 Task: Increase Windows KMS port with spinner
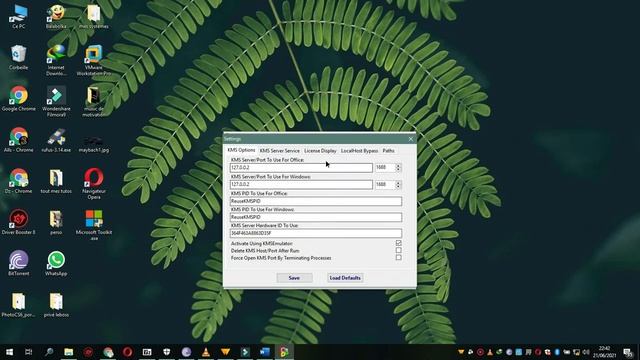point(398,182)
